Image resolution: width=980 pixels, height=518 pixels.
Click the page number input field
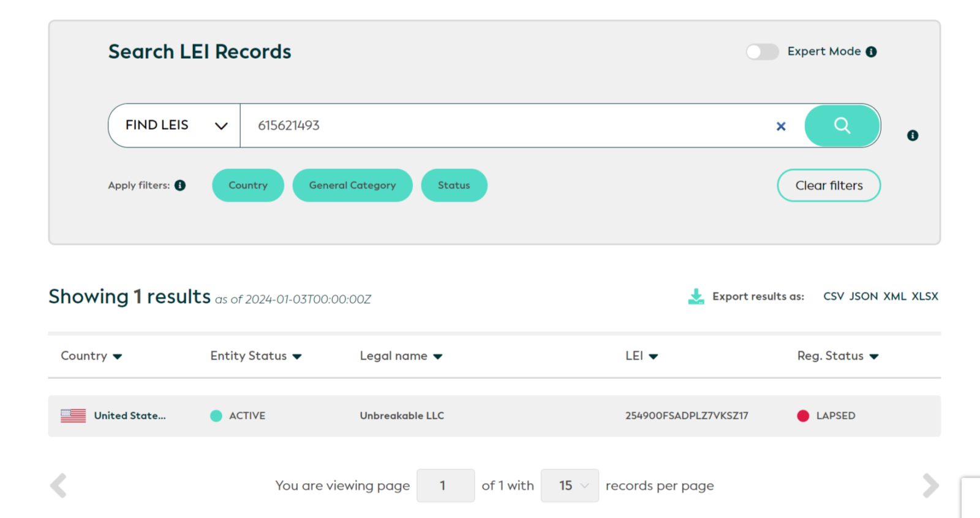tap(445, 486)
